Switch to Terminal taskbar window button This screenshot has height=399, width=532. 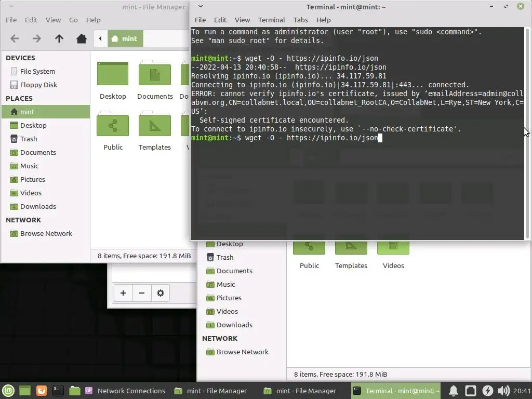click(x=395, y=391)
